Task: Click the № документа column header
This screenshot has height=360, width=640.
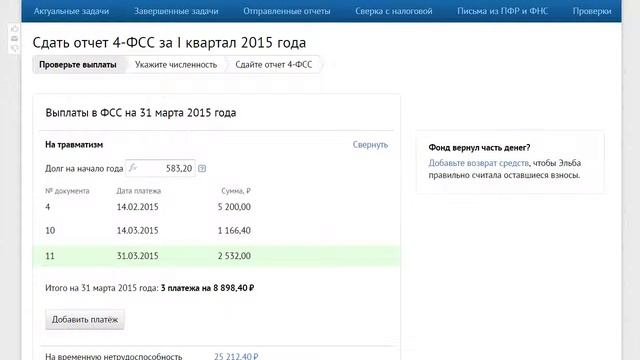Action: [67, 191]
